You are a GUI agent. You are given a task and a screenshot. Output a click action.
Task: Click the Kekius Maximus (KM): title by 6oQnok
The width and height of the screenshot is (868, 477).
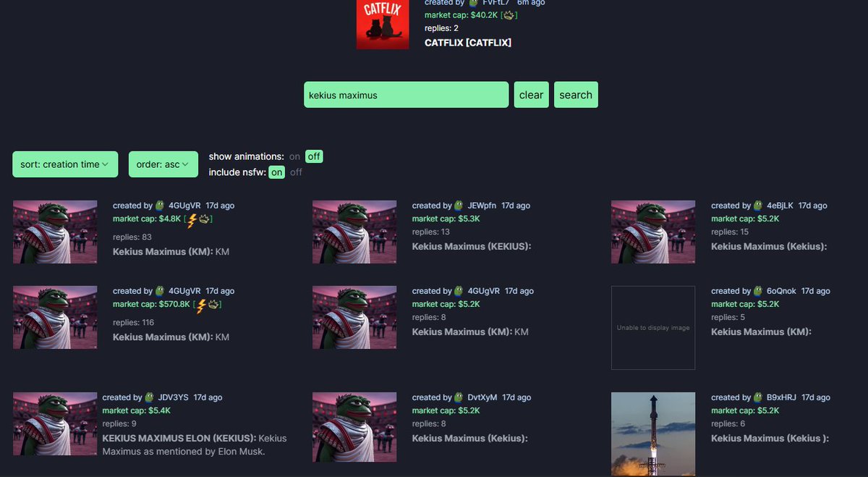(761, 332)
